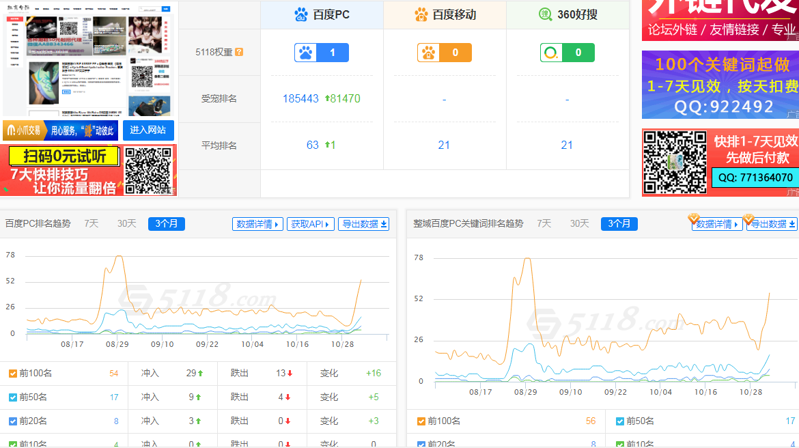This screenshot has width=799, height=448.
Task: Click the 跌出 red down arrow in 前50名 row
Action: coord(288,397)
